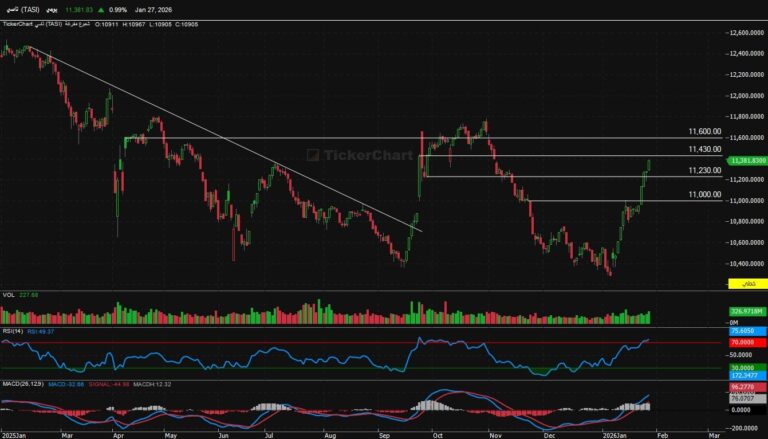Click the 11,600.00 resistance line label
This screenshot has height=439, width=768.
(705, 131)
